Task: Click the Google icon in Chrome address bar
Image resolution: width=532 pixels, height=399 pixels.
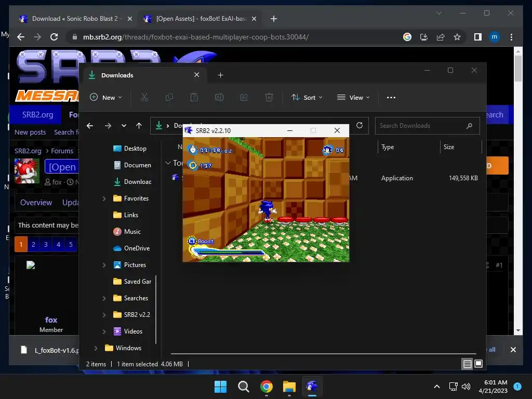Action: click(x=407, y=37)
